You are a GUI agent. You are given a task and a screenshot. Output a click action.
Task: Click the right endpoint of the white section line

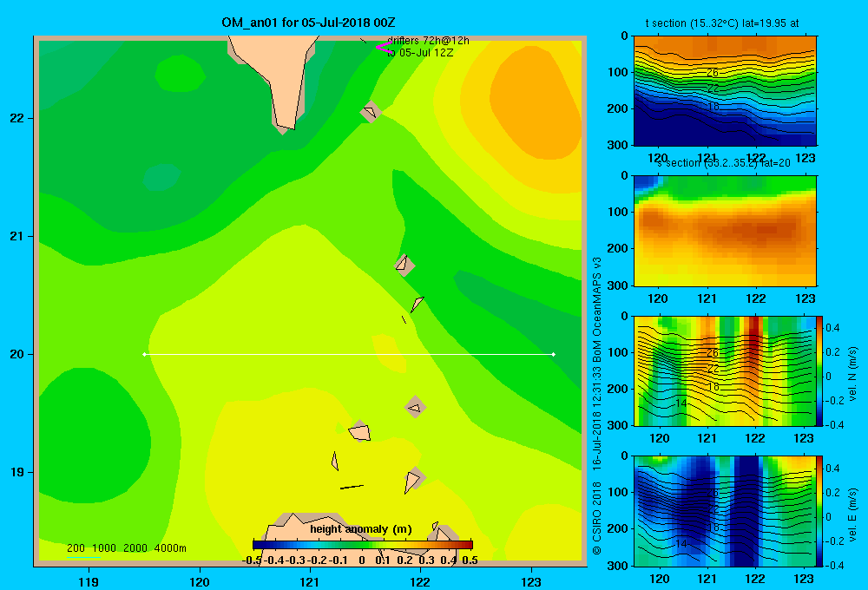point(554,354)
